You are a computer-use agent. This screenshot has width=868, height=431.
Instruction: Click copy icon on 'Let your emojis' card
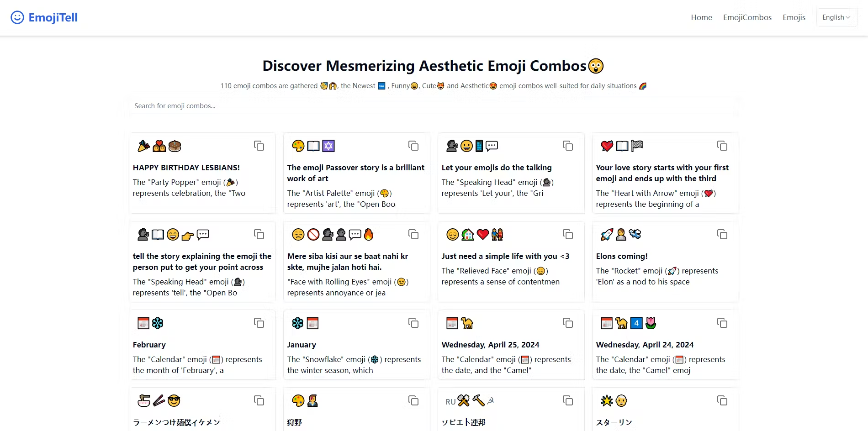coord(568,146)
